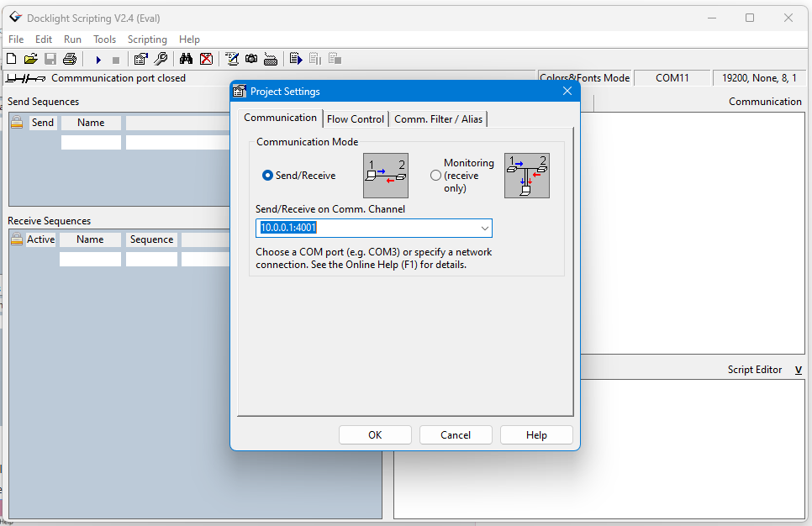Image resolution: width=812 pixels, height=526 pixels.
Task: Click the binoculars Find icon
Action: 187,59
